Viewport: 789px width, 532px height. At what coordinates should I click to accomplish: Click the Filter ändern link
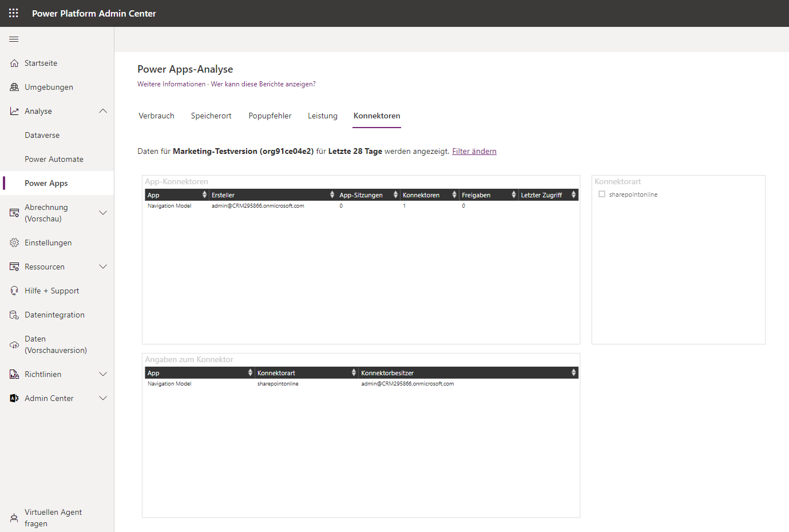(474, 152)
